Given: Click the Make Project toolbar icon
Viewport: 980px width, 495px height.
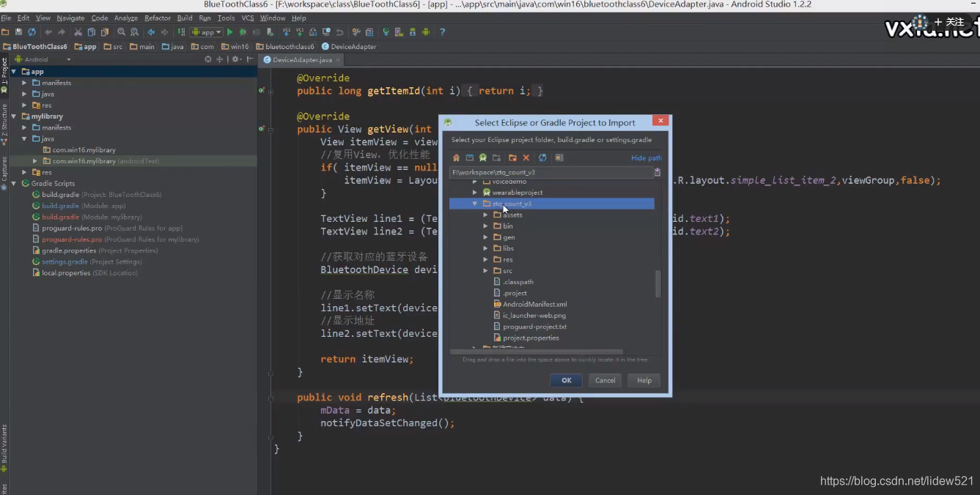Looking at the screenshot, I should tap(181, 32).
